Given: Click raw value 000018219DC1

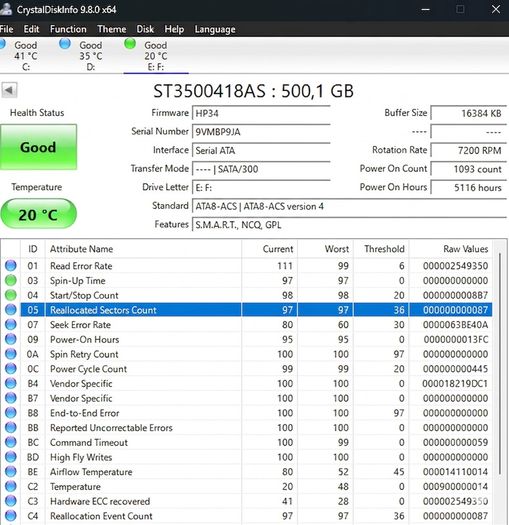Looking at the screenshot, I should (x=455, y=384).
